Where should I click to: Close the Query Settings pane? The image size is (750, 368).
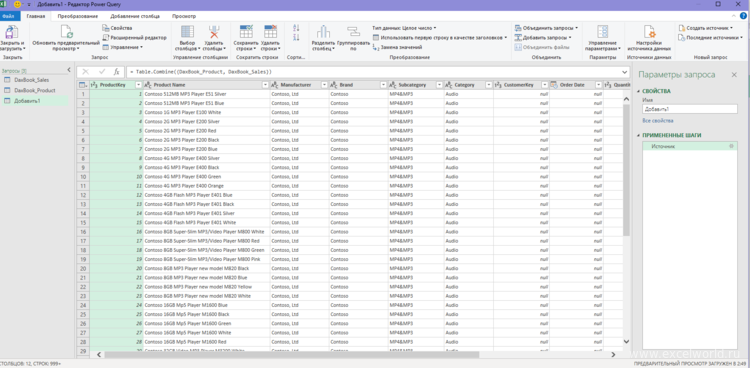[x=734, y=75]
